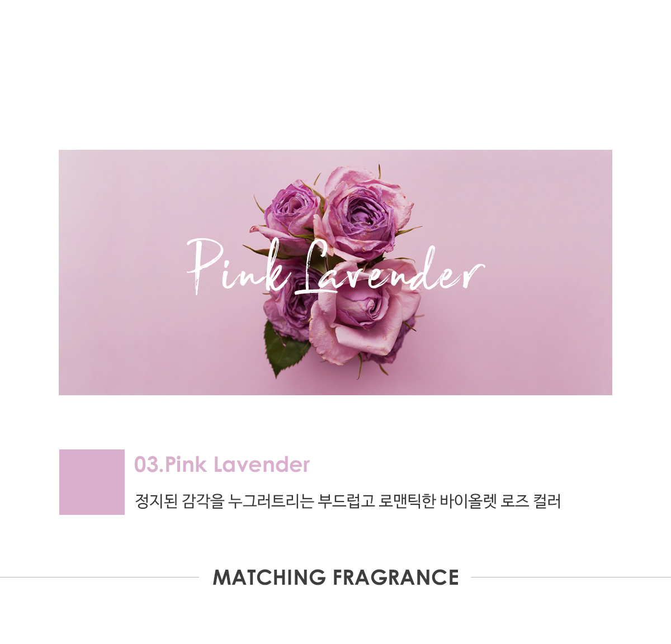Image resolution: width=671 pixels, height=644 pixels.
Task: Click the 03. number in color heading
Action: point(149,465)
